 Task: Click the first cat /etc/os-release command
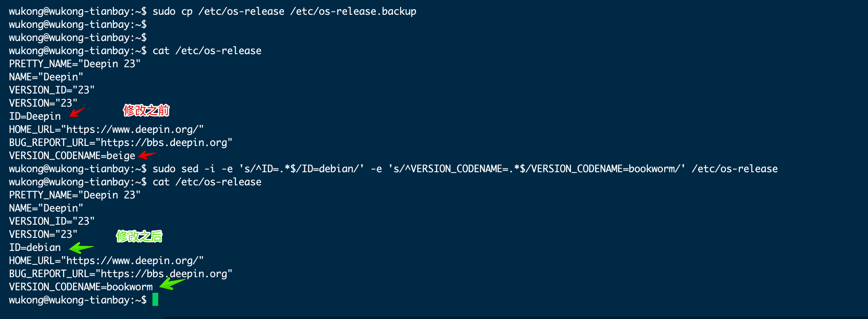pyautogui.click(x=207, y=51)
